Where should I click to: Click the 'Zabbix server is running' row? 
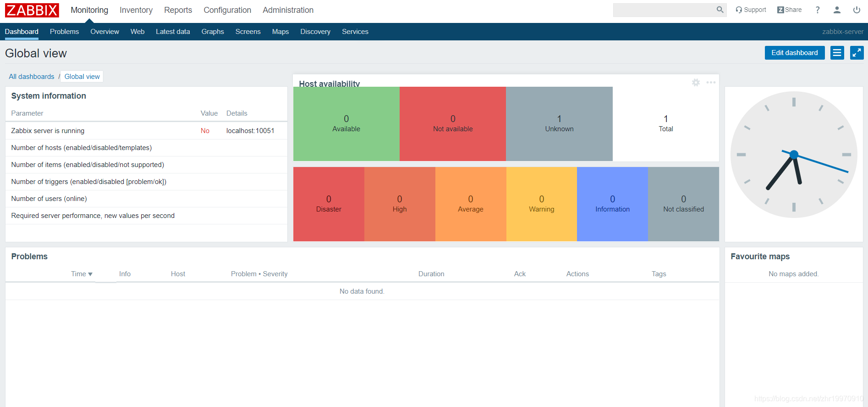(x=146, y=131)
